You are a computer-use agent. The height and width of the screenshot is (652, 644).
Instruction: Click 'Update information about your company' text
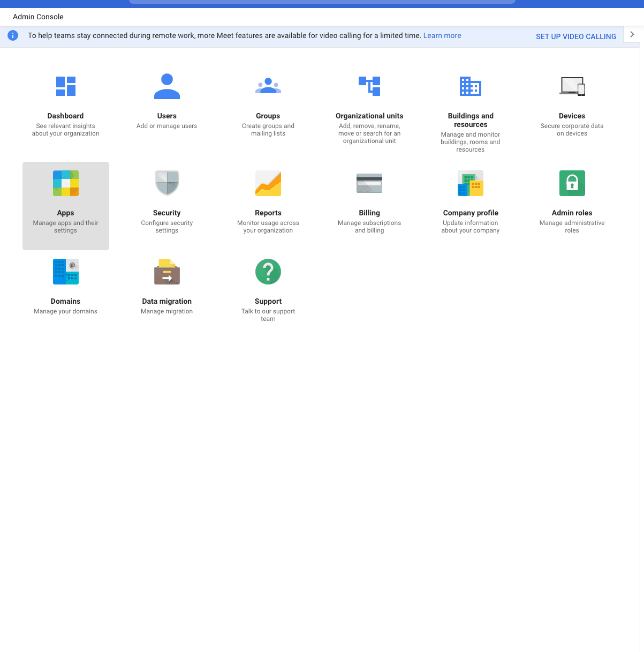pos(471,227)
